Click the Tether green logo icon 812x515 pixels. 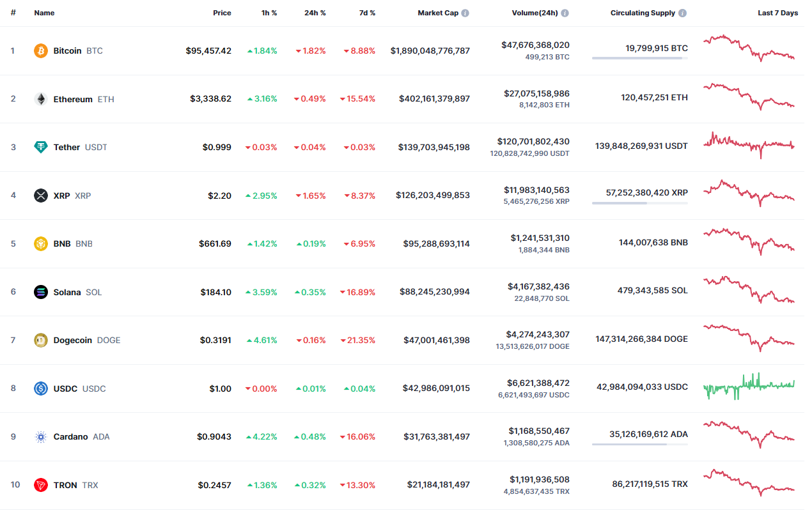[41, 147]
